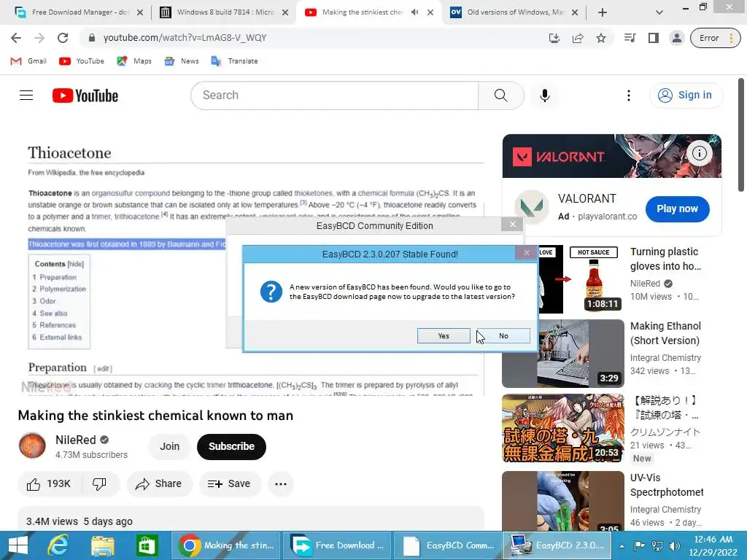
Task: Open Action Center flag icon
Action: click(x=639, y=545)
